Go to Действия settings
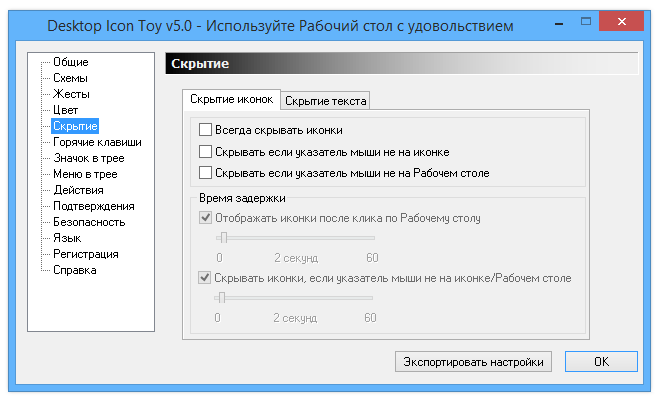The height and width of the screenshot is (407, 669). pos(78,190)
